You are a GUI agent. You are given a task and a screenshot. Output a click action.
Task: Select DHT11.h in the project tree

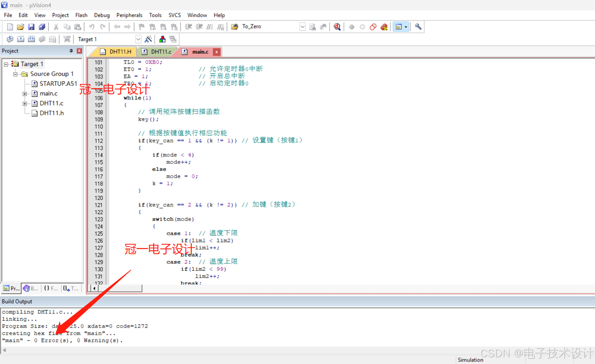pos(48,113)
